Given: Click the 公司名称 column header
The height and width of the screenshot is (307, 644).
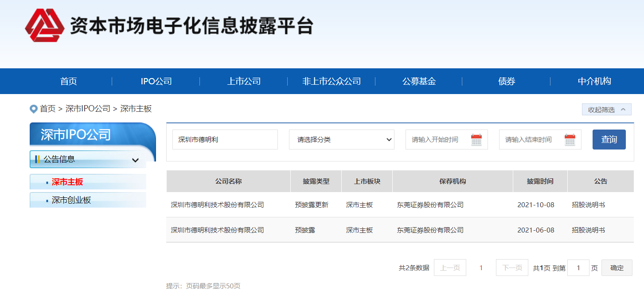Looking at the screenshot, I should [228, 181].
